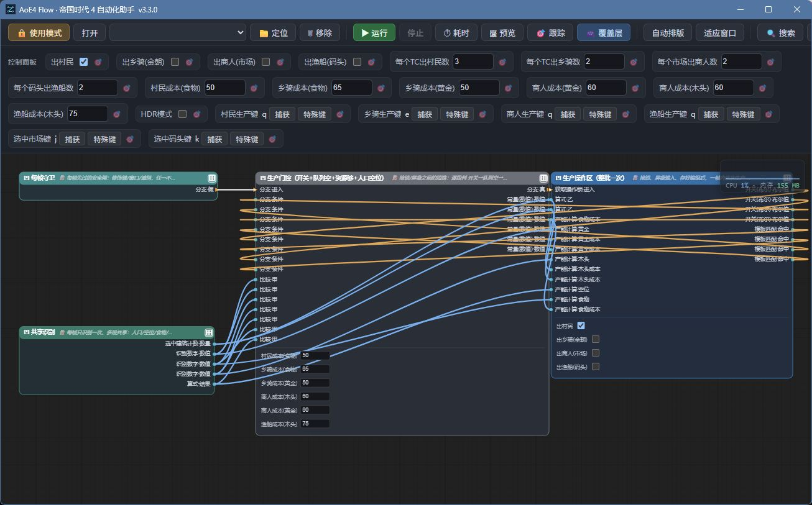
Task: Click 捕获 for 村民生产键
Action: point(282,114)
